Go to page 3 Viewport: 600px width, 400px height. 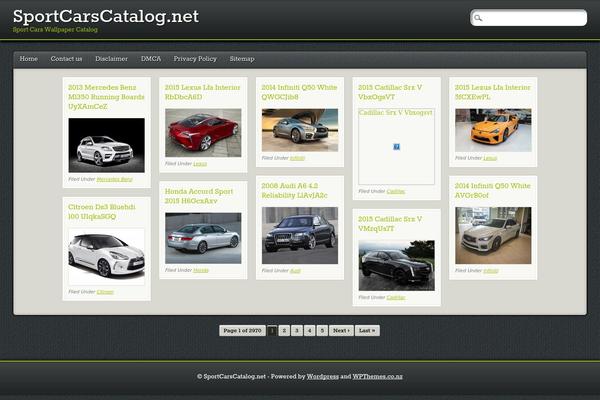(x=297, y=330)
